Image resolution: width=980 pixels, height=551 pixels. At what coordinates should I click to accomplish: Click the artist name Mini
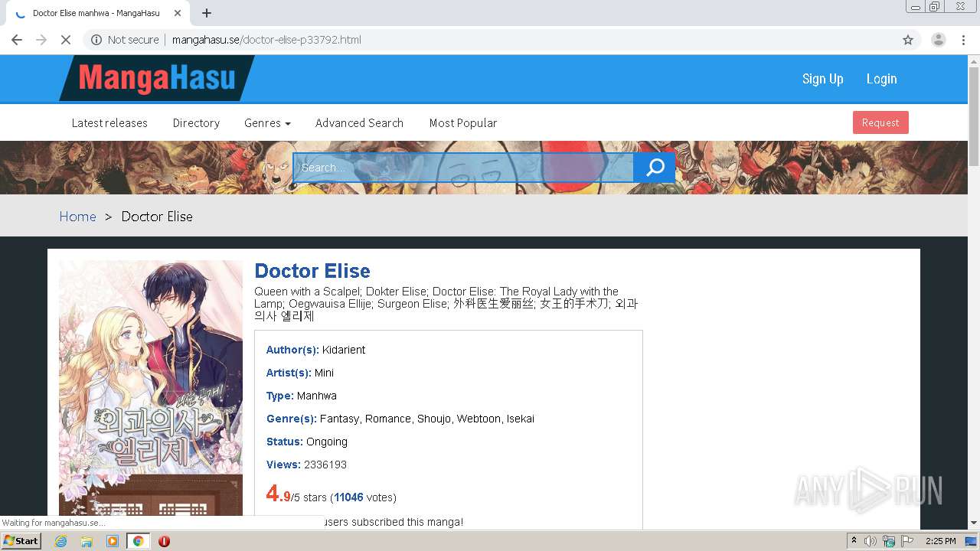324,373
